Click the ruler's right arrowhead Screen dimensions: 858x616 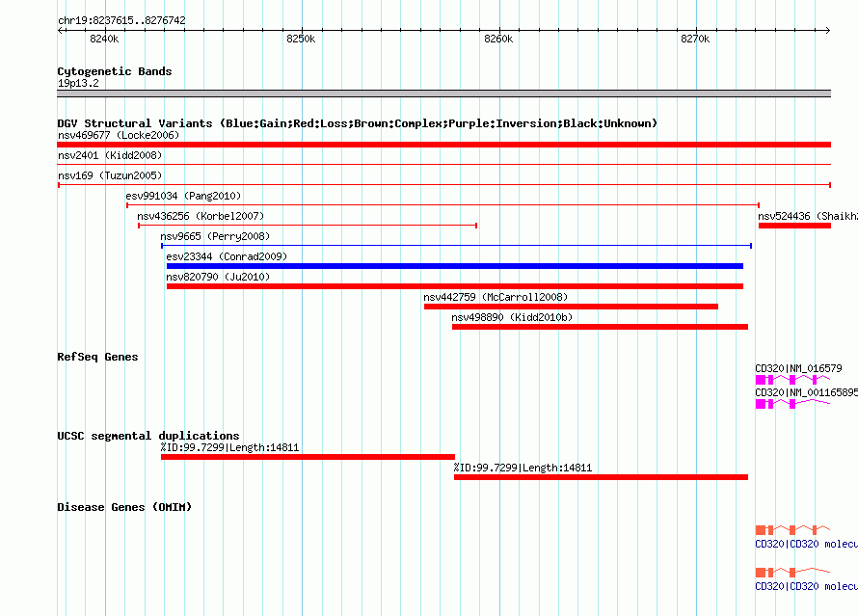tap(827, 30)
